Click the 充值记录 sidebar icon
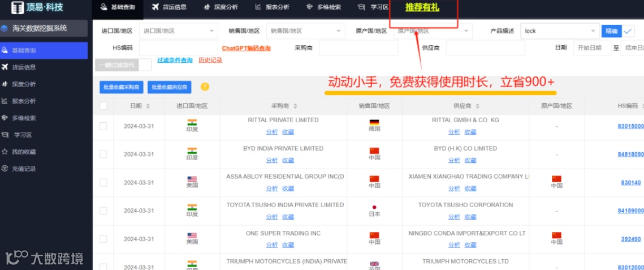This screenshot has height=270, width=644. [x=5, y=168]
